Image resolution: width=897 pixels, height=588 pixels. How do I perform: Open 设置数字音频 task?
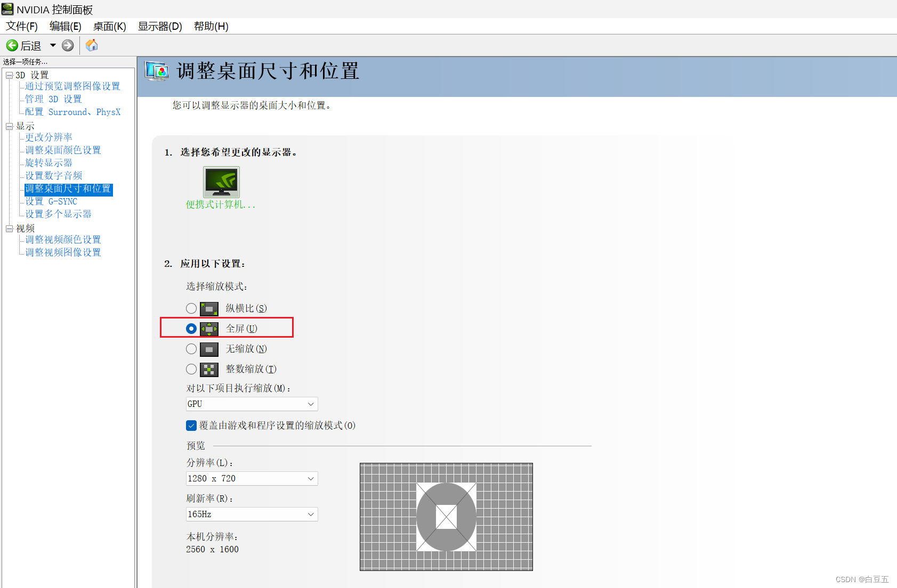pos(53,176)
